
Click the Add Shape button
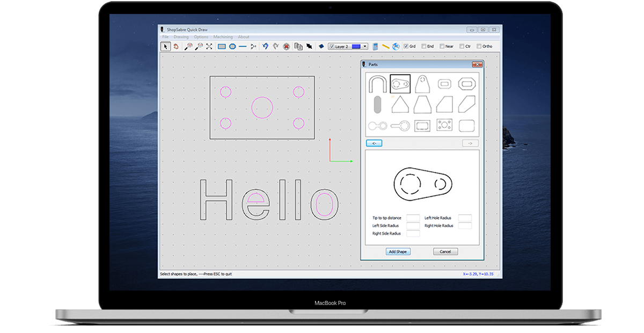(x=398, y=251)
